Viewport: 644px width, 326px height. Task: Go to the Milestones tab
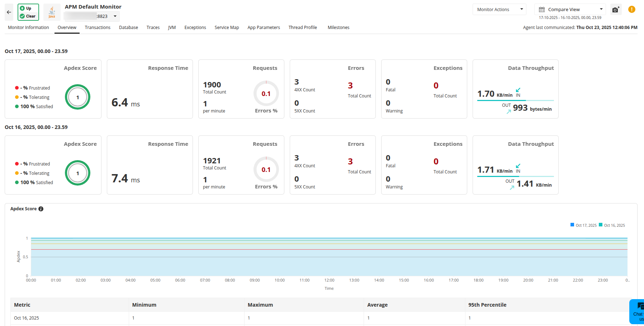[x=338, y=28]
